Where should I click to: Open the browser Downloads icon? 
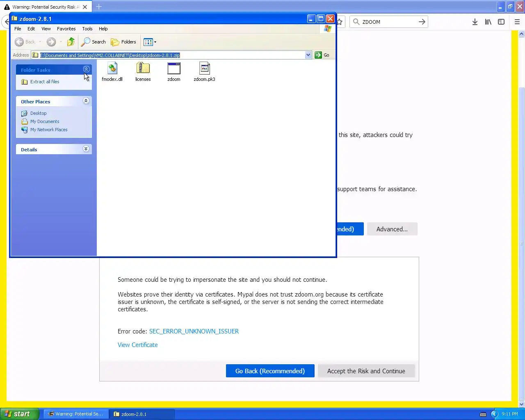click(x=475, y=22)
